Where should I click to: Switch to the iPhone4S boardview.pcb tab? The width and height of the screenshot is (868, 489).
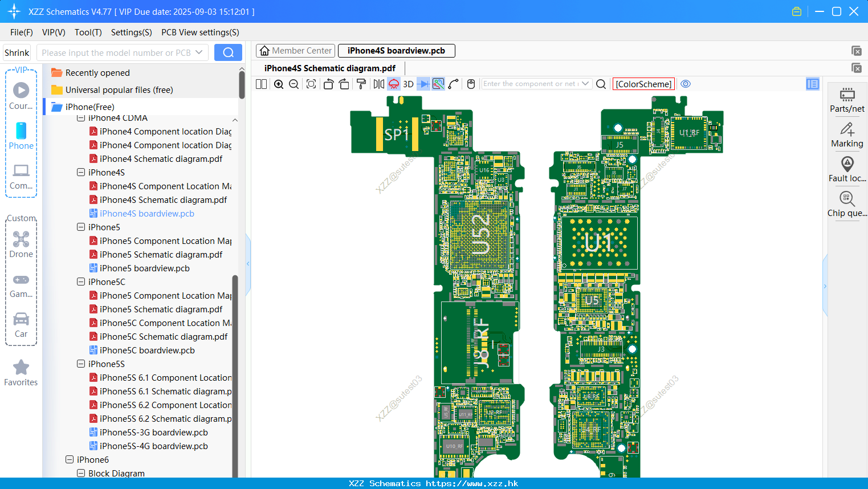pyautogui.click(x=396, y=51)
